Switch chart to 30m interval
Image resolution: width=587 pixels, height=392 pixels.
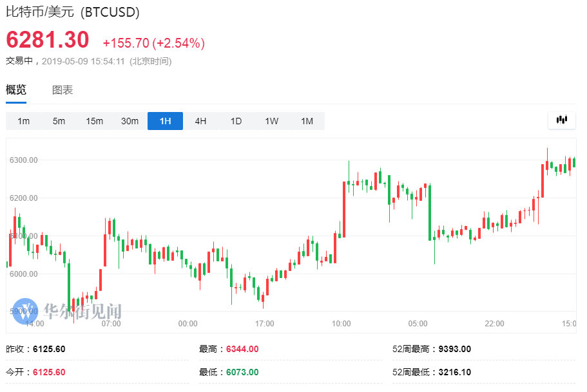130,121
